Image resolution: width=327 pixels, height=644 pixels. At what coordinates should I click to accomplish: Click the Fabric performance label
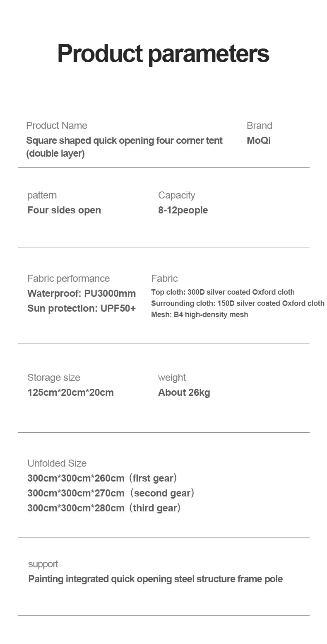click(68, 278)
